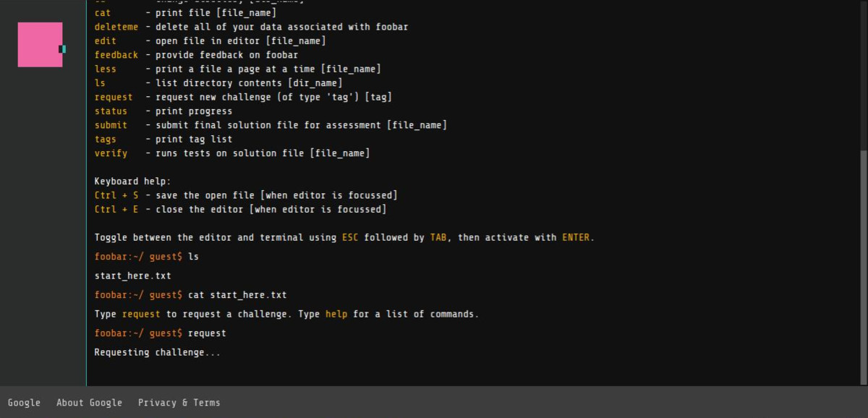Click the 'feedback' command in help list
This screenshot has height=418, width=868.
point(116,55)
